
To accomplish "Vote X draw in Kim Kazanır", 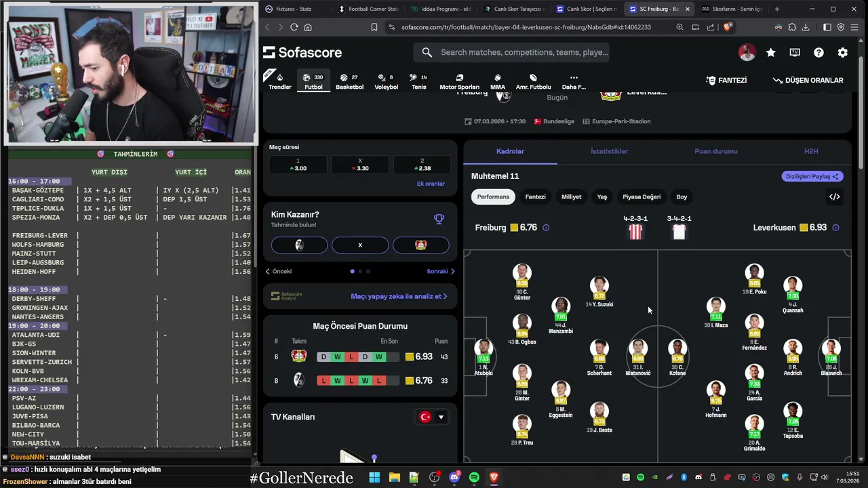I will coord(360,245).
